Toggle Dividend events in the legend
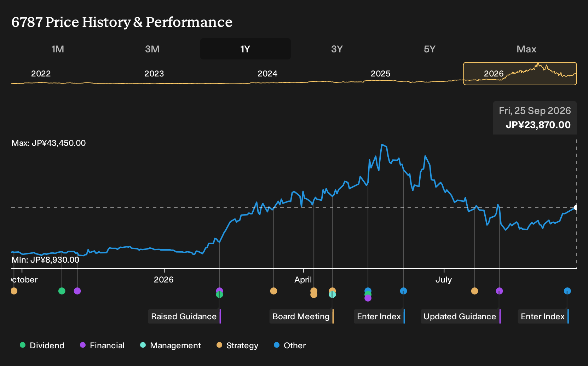Screen dimensions: 588x366 pyautogui.click(x=42, y=345)
